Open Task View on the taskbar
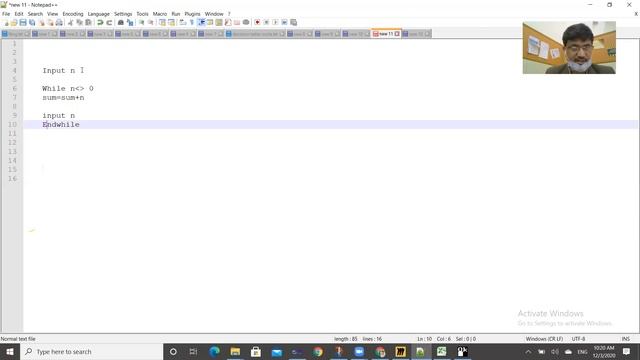 pyautogui.click(x=193, y=351)
